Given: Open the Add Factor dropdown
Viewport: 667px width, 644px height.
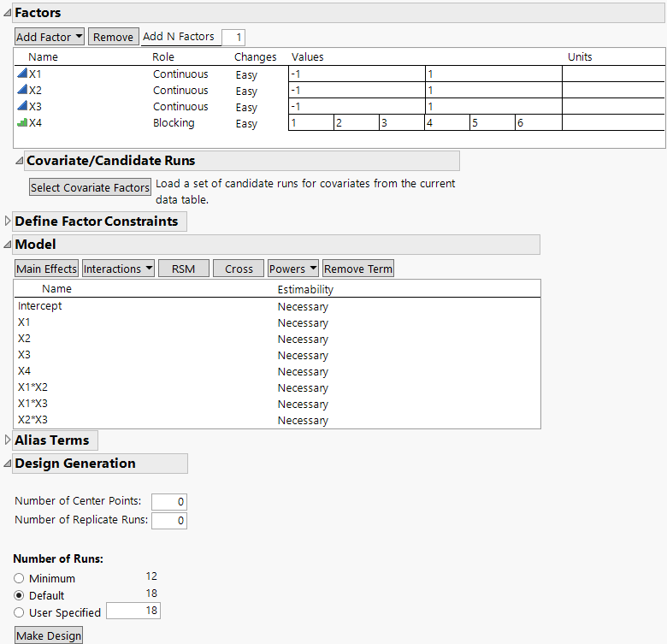Looking at the screenshot, I should 50,37.
